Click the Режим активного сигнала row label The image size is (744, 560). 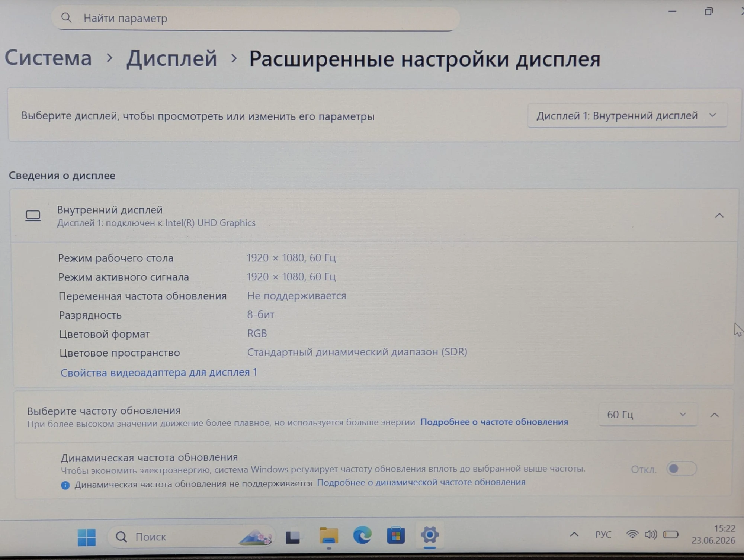click(124, 277)
